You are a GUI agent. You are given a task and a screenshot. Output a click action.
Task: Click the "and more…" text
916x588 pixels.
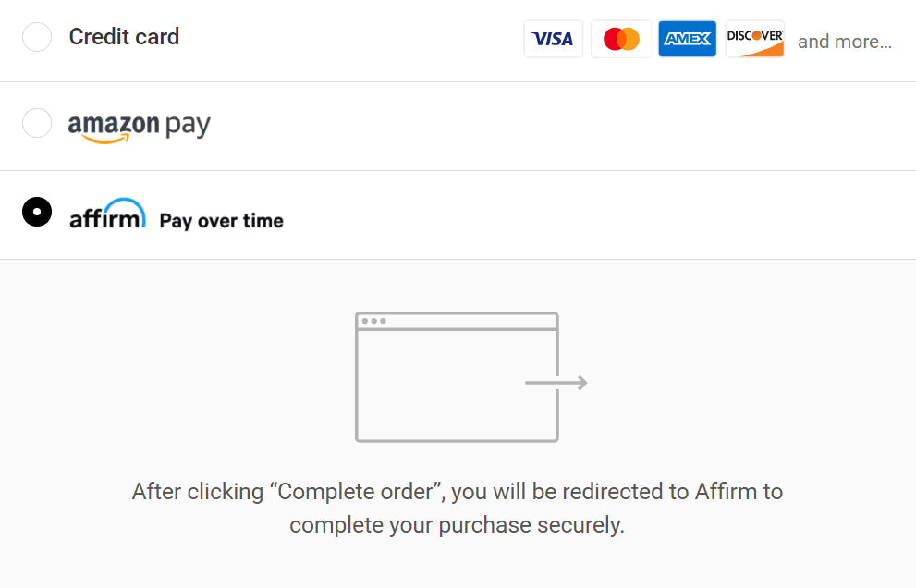[x=844, y=42]
